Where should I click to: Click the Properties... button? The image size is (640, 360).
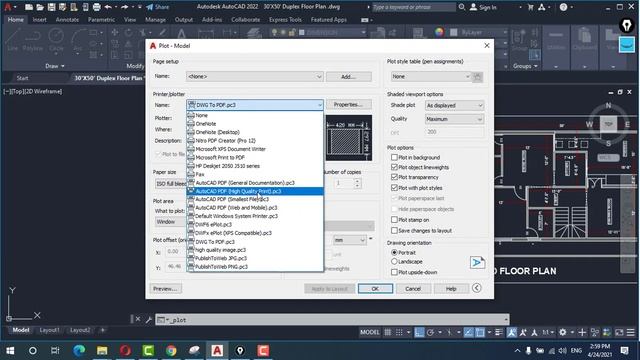(349, 104)
